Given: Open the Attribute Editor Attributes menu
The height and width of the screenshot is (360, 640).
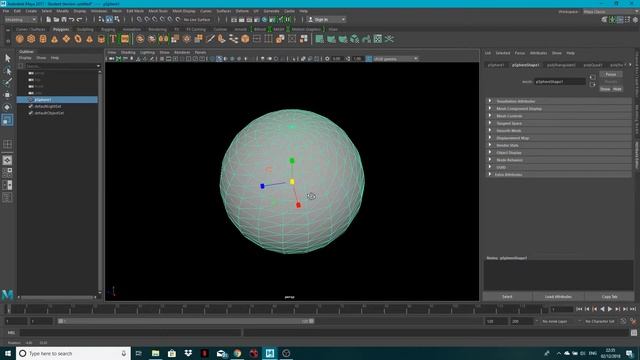Looking at the screenshot, I should click(538, 53).
